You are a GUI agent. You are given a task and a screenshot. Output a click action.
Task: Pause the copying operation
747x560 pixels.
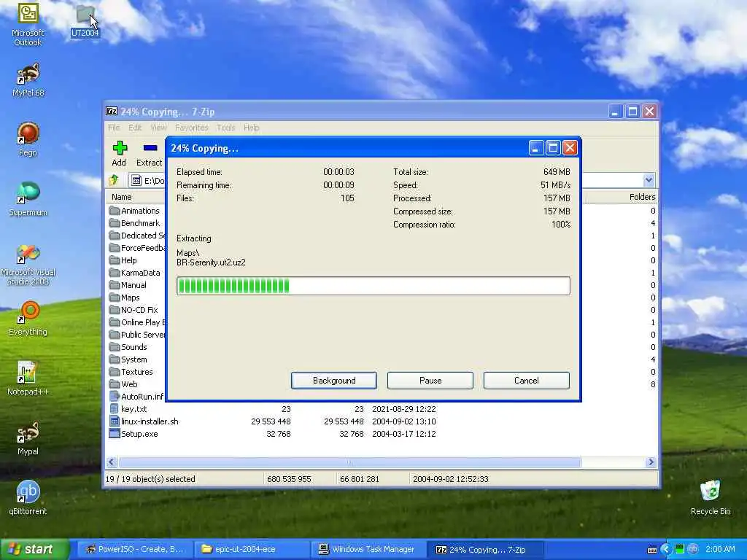pos(430,381)
